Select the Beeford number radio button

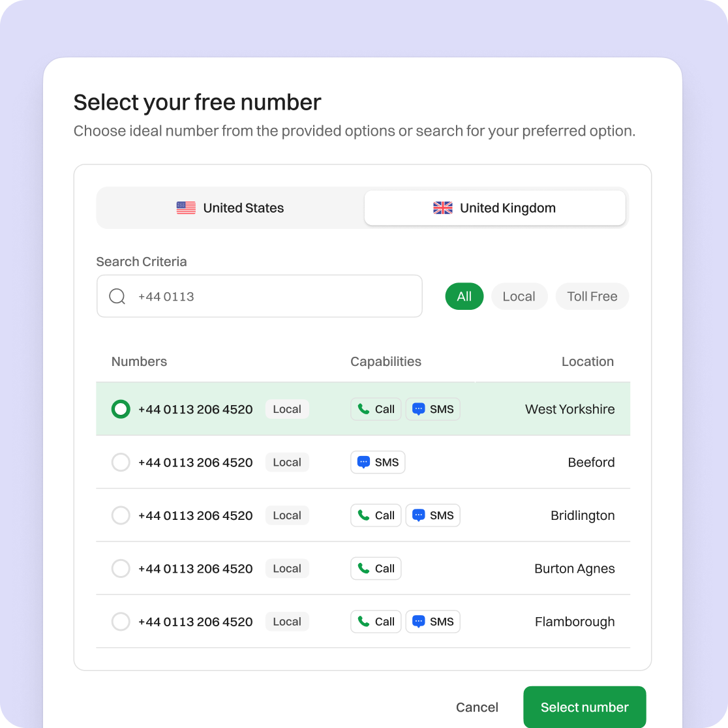[x=121, y=463]
